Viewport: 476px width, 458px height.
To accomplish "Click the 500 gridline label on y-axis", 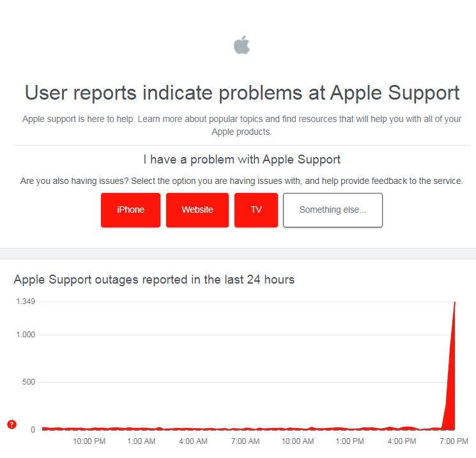I will (28, 382).
